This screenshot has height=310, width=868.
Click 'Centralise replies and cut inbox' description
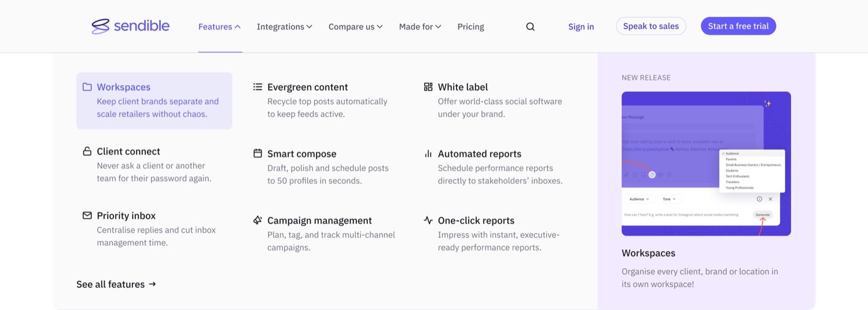pos(156,236)
